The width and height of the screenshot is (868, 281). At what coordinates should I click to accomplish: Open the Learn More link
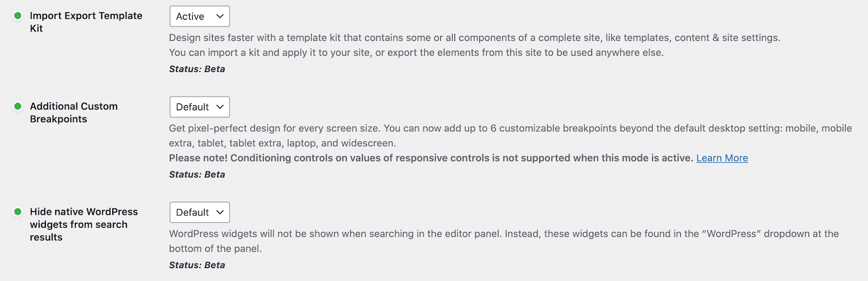[722, 158]
